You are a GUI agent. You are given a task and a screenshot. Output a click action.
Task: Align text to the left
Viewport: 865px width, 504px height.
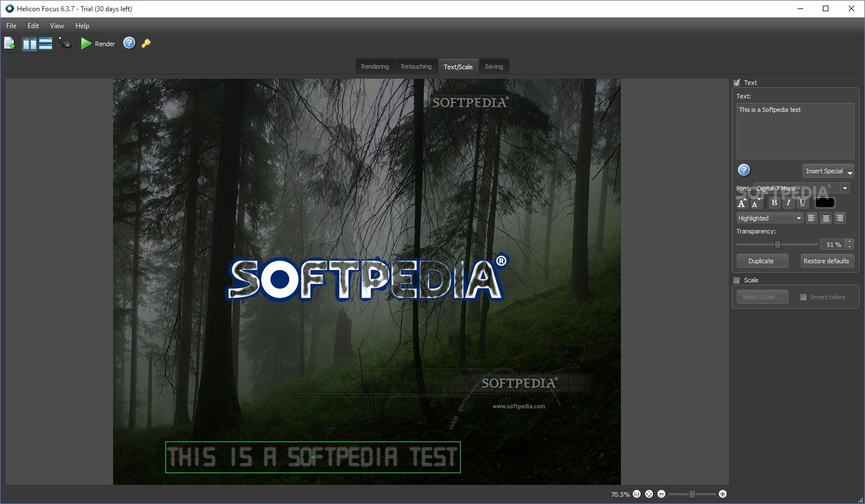click(812, 218)
